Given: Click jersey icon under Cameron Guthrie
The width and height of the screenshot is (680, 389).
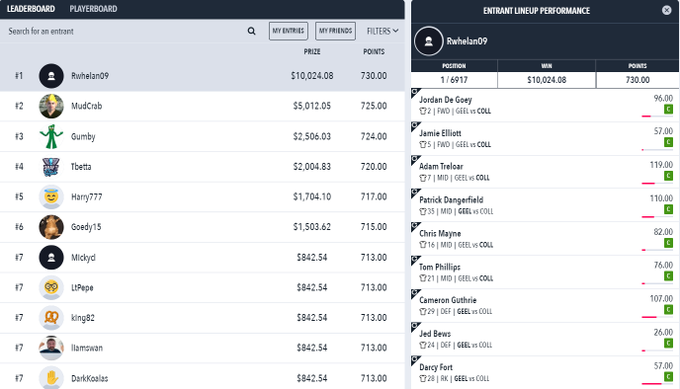Looking at the screenshot, I should [423, 312].
